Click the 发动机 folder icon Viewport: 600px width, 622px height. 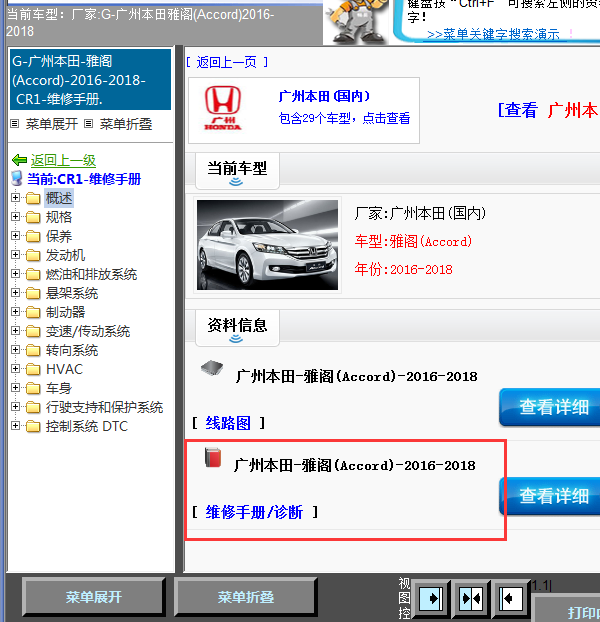coord(33,255)
